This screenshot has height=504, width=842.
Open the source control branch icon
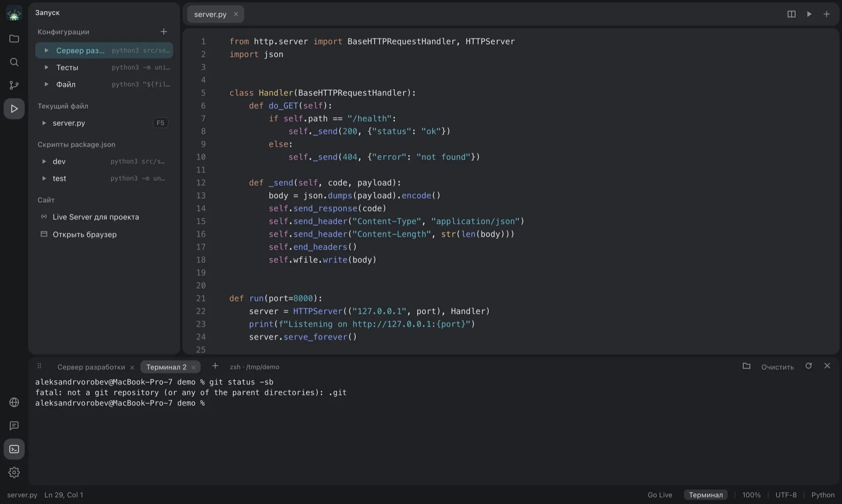[14, 86]
